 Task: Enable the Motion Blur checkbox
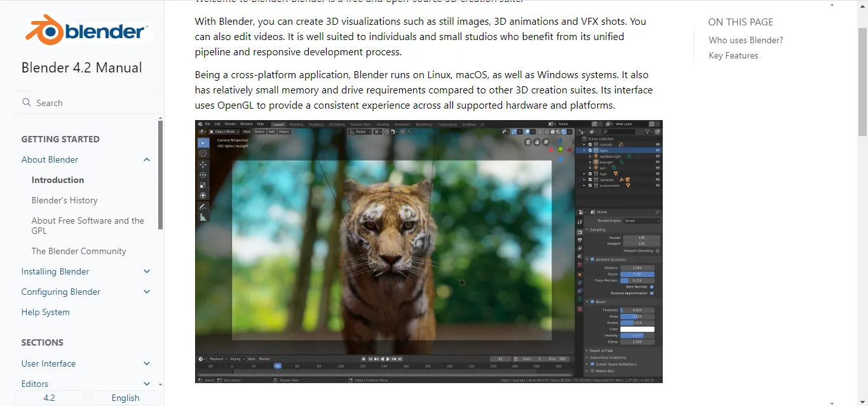click(x=592, y=370)
